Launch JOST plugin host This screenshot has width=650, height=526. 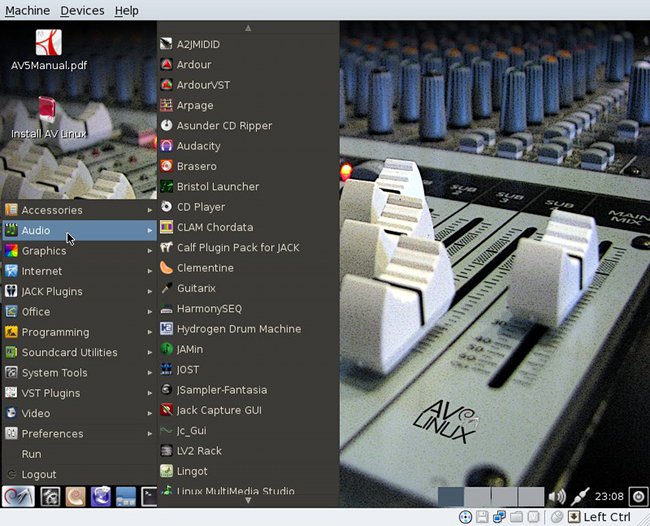pos(248,369)
